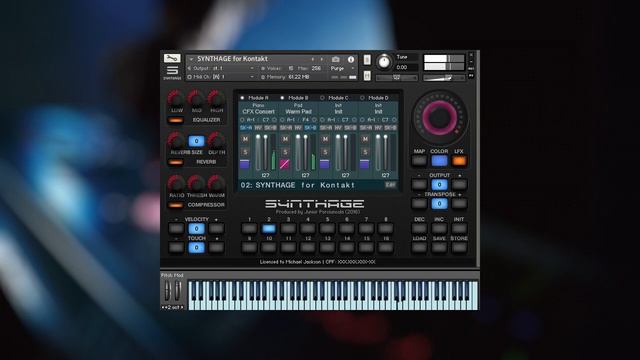
Task: Toggle the orange LFX button
Action: (x=459, y=161)
